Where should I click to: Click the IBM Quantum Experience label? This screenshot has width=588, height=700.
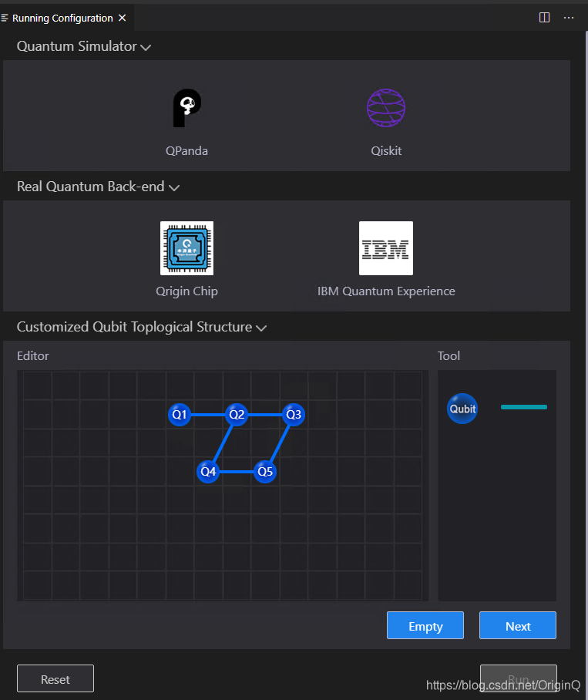pos(386,291)
